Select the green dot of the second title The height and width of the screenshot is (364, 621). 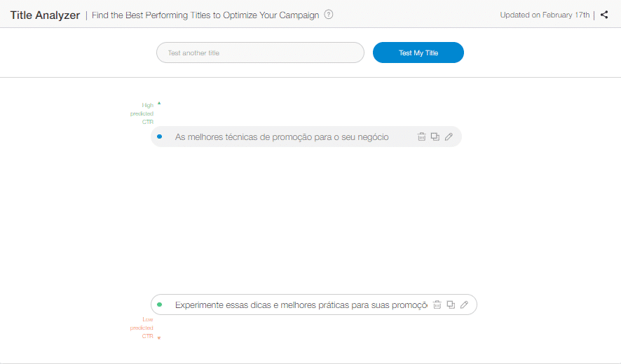[160, 304]
